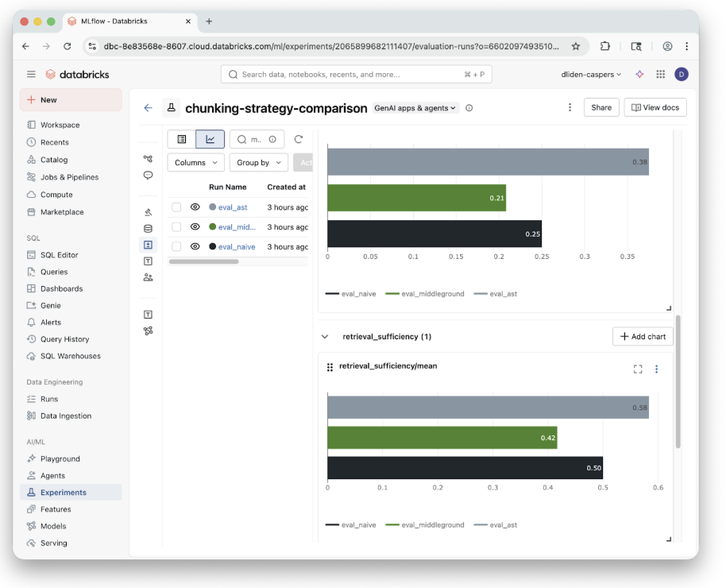This screenshot has height=588, width=726.
Task: Toggle visibility of eval_naive run
Action: (x=195, y=246)
